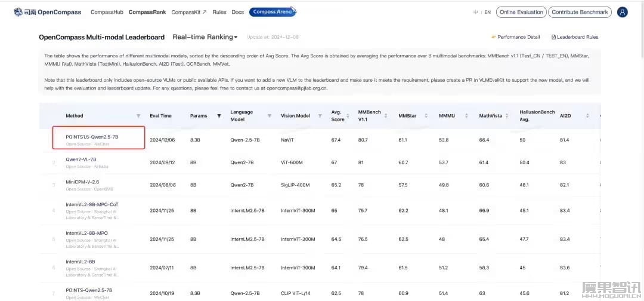Sort by MathVista column arrows
This screenshot has height=301, width=644.
pyautogui.click(x=507, y=116)
